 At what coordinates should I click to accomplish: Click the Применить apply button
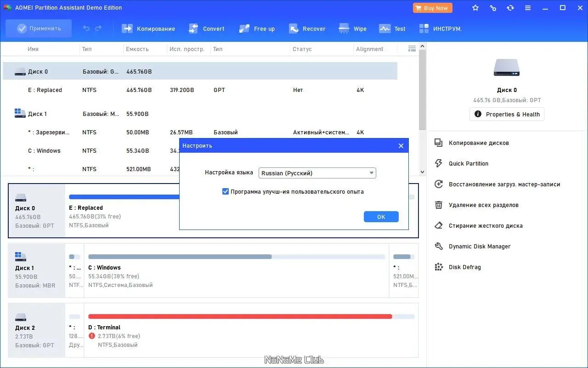tap(39, 29)
